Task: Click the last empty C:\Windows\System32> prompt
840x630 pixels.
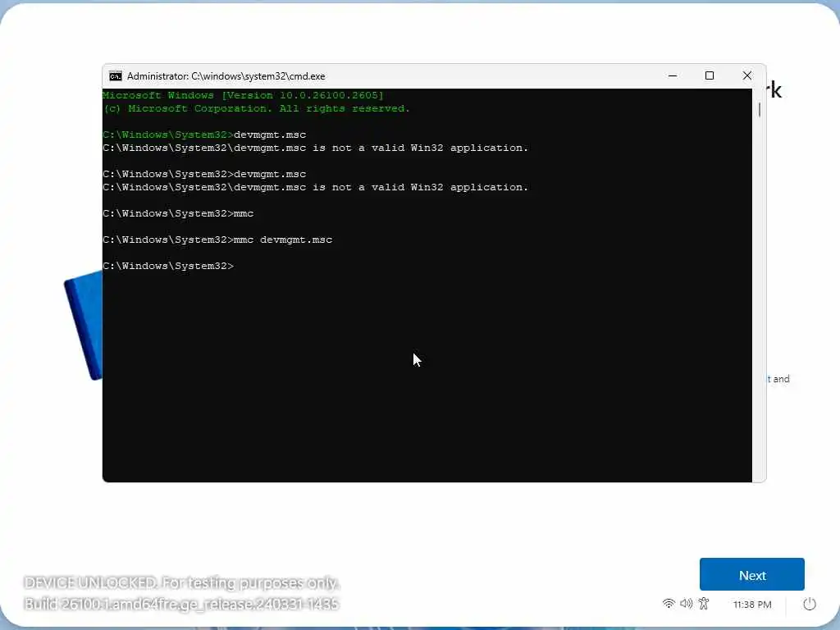Action: coord(168,266)
